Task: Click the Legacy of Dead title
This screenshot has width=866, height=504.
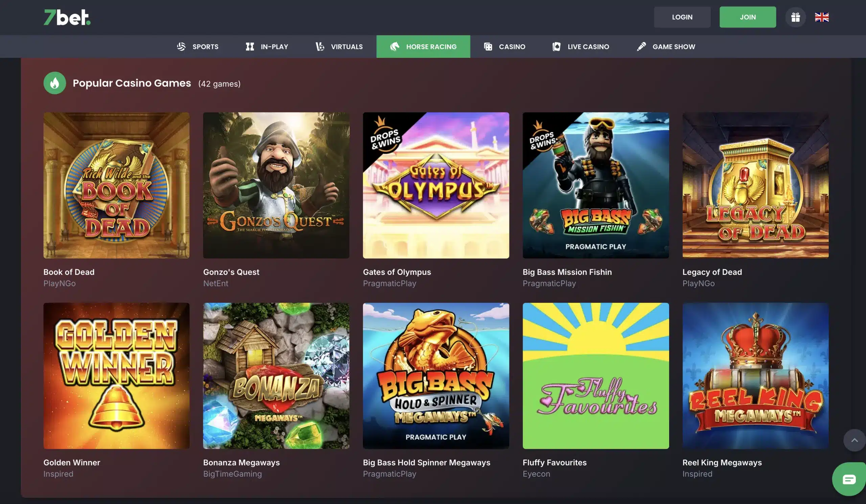Action: coord(712,272)
